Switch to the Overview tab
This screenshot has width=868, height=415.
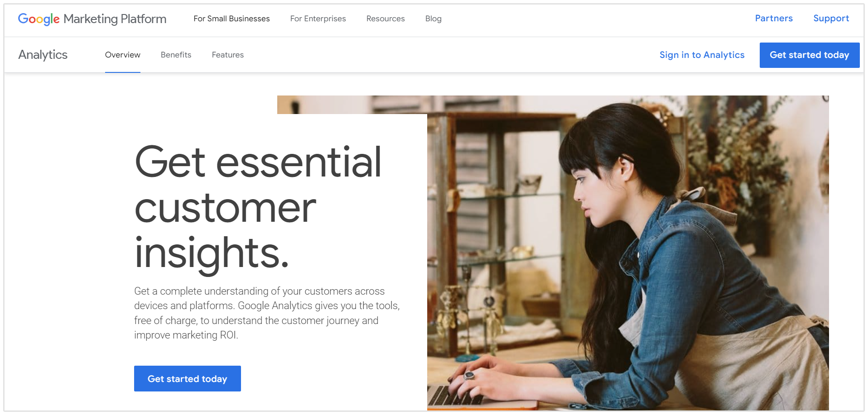pos(123,55)
